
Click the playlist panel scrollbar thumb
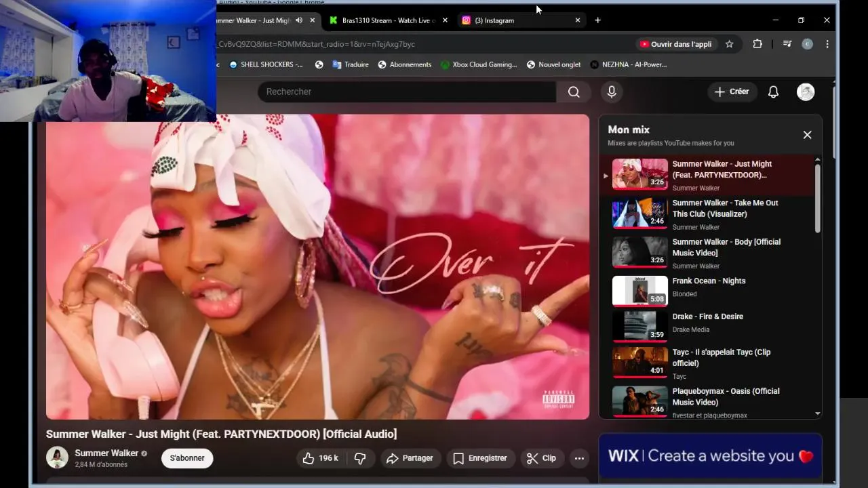pyautogui.click(x=817, y=198)
